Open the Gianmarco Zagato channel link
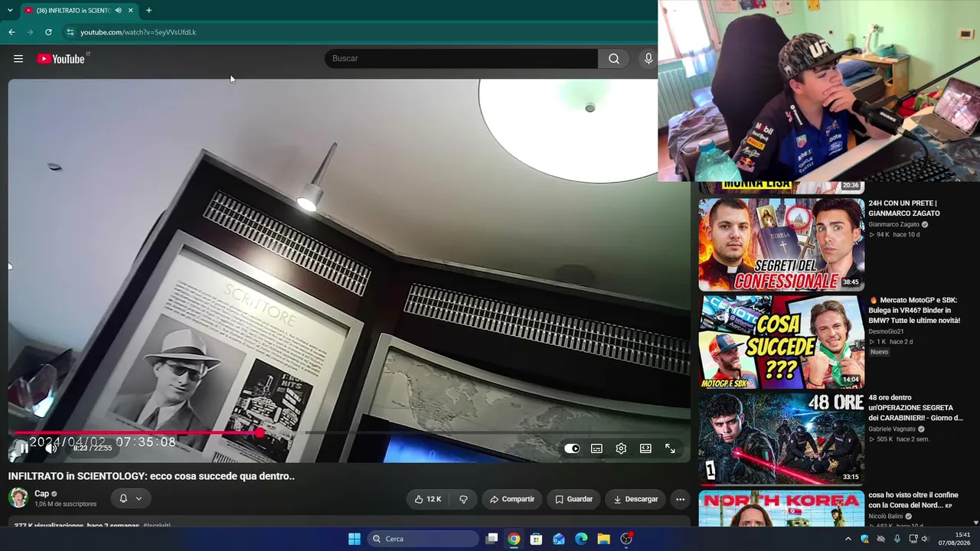 point(893,224)
